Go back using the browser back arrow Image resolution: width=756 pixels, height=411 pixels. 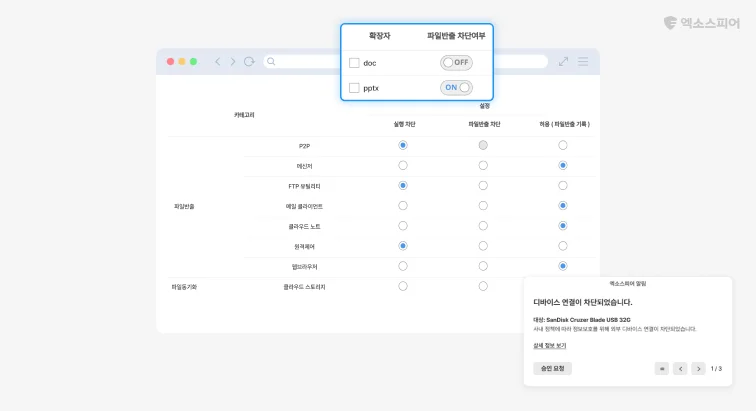pyautogui.click(x=217, y=62)
